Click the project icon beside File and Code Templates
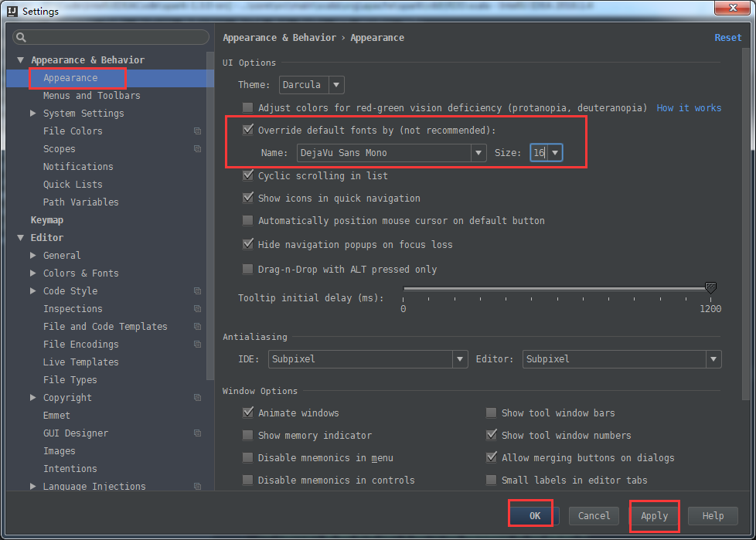The height and width of the screenshot is (540, 756). (197, 327)
